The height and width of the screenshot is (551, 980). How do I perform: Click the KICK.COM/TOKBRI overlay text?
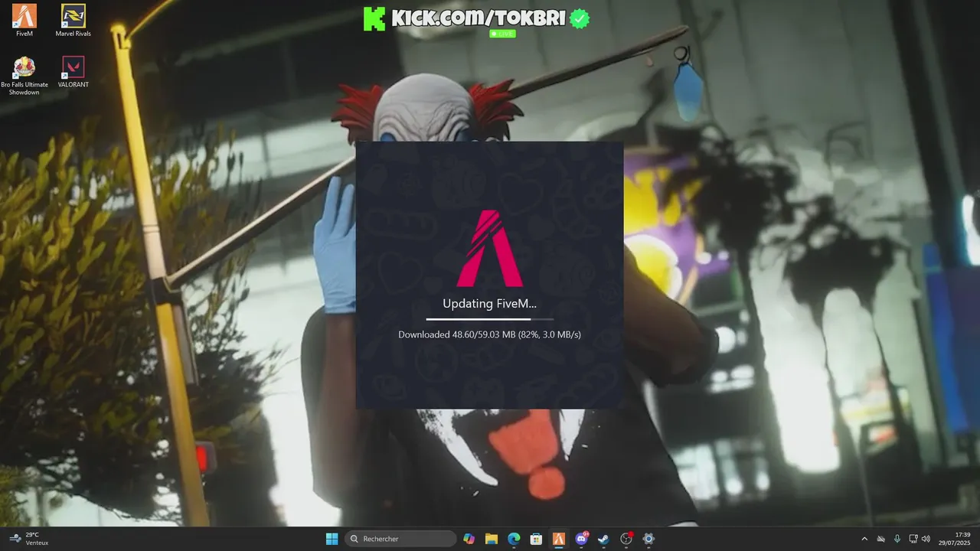coord(479,18)
